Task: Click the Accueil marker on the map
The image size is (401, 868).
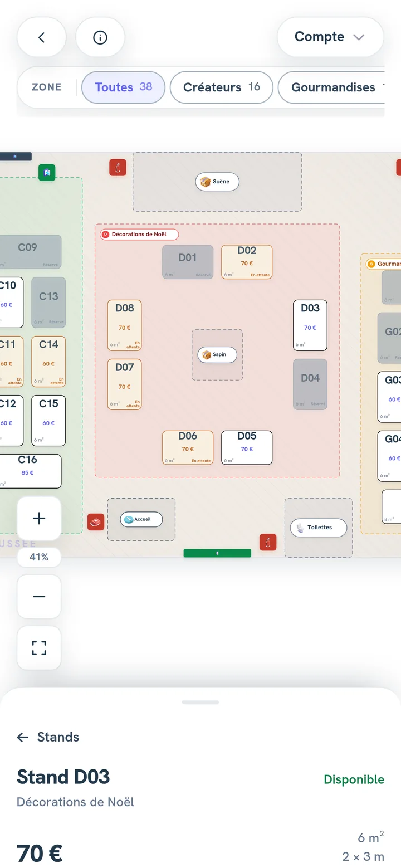Action: point(141,519)
